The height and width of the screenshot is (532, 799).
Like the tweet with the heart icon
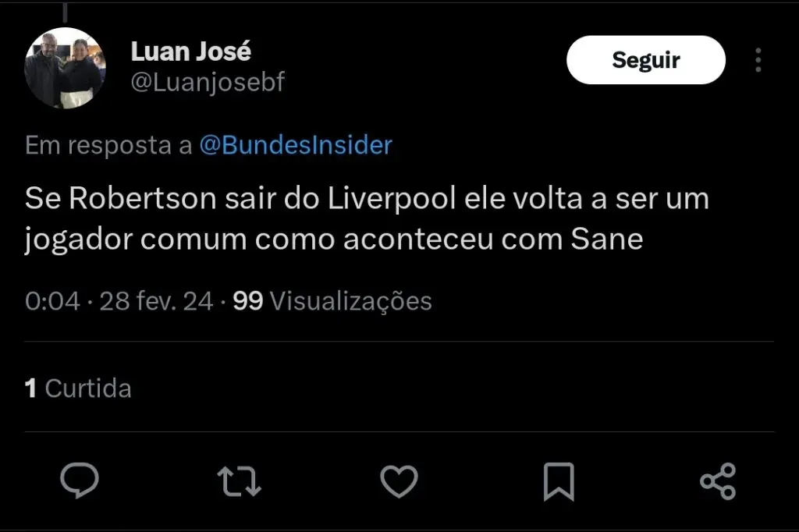(x=399, y=480)
